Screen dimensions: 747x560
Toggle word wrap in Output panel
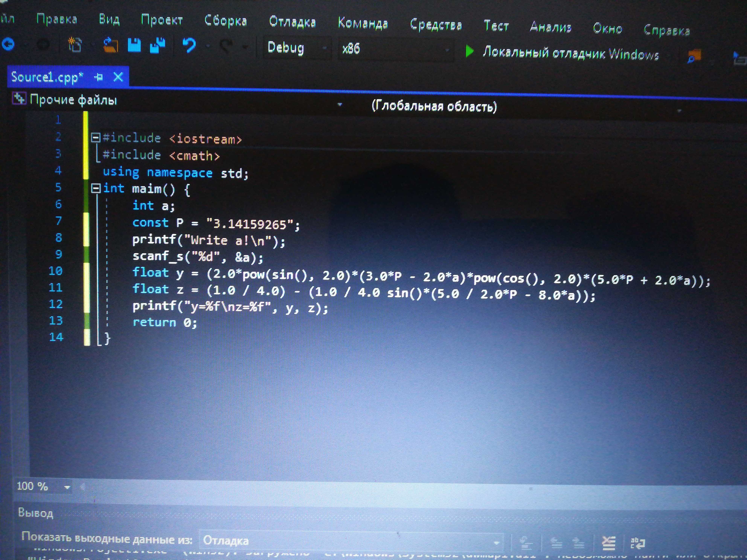coord(638,543)
